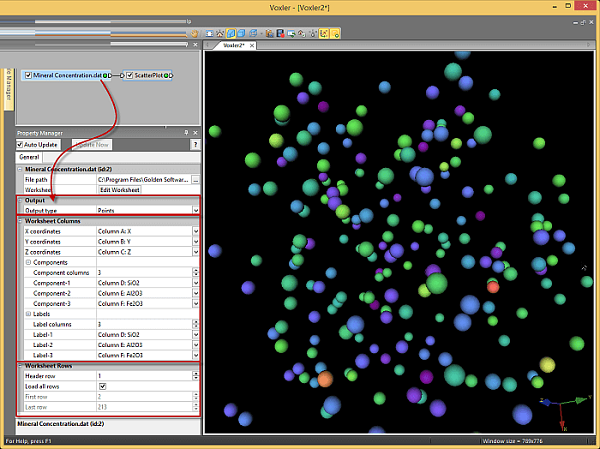The height and width of the screenshot is (449, 600).
Task: Click the Component columns property label
Action: [x=61, y=273]
